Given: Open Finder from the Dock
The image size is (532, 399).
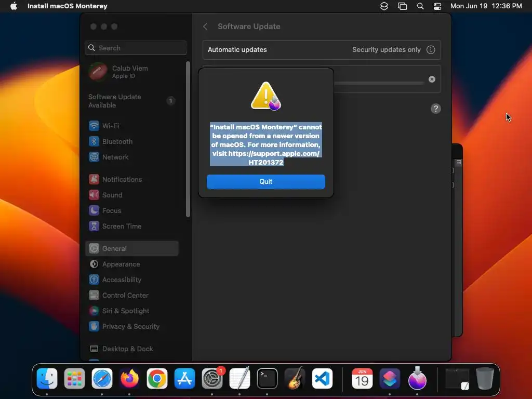Looking at the screenshot, I should point(47,378).
